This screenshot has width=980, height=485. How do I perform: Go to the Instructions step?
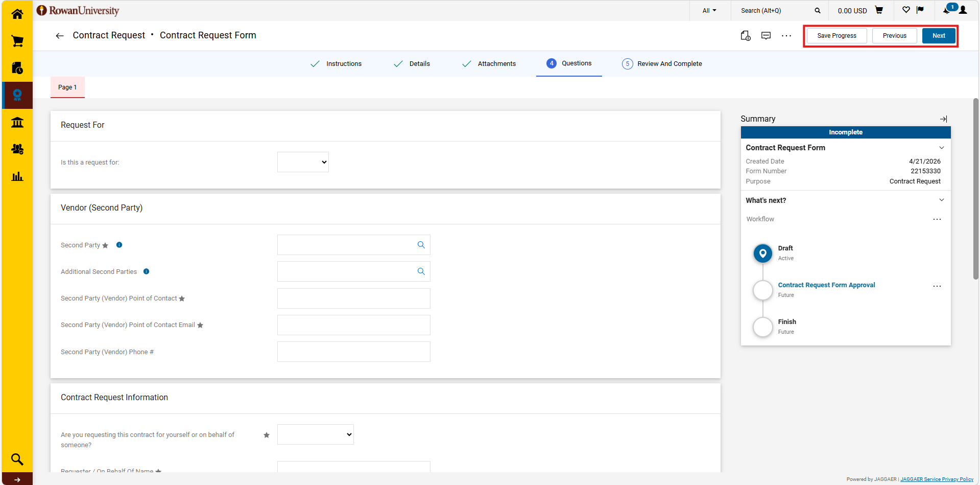(x=336, y=64)
